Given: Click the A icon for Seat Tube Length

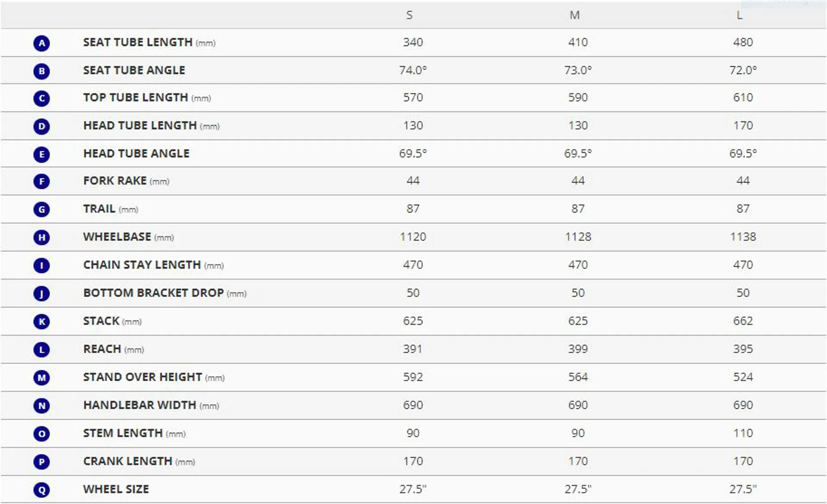Looking at the screenshot, I should pyautogui.click(x=41, y=43).
